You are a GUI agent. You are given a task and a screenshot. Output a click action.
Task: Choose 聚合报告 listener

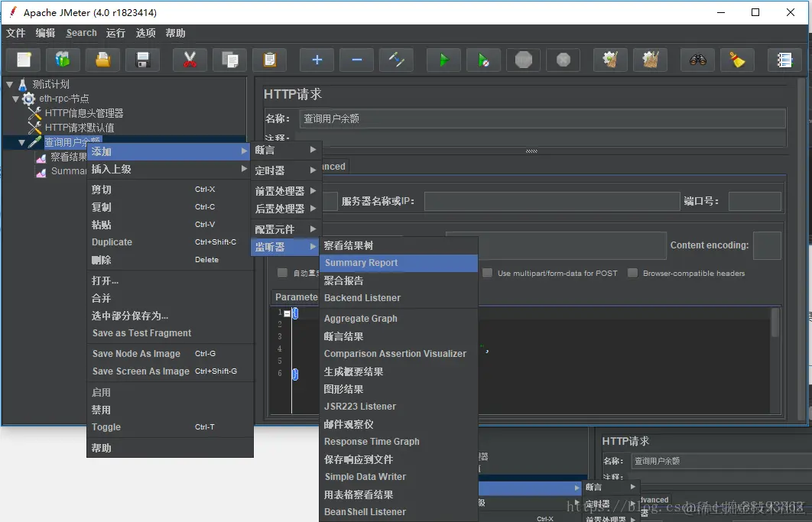pos(398,280)
